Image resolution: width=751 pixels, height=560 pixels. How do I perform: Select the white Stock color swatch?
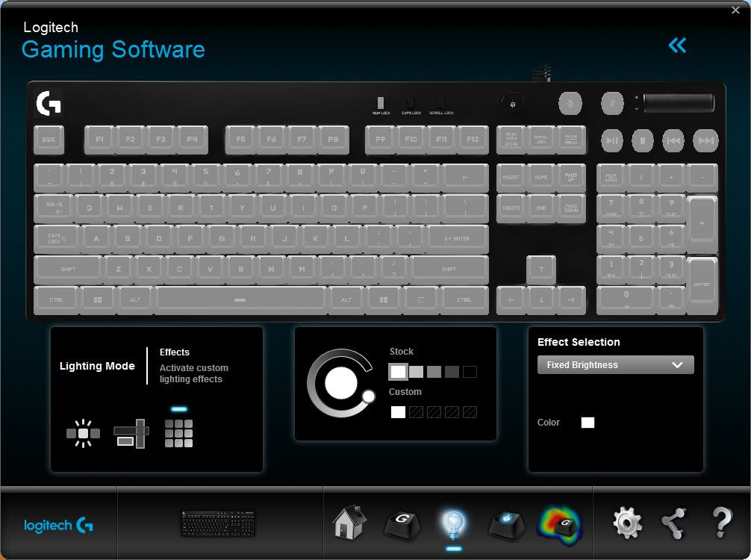398,371
